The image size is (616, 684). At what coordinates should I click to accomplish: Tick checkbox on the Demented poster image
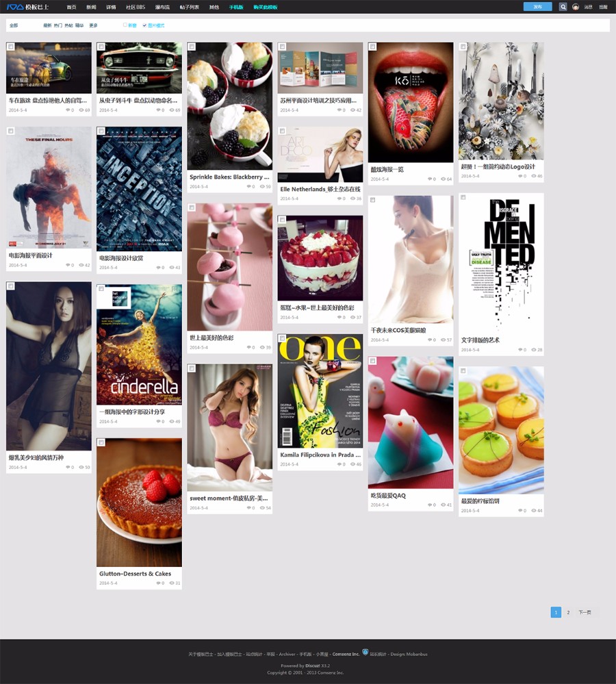(463, 197)
